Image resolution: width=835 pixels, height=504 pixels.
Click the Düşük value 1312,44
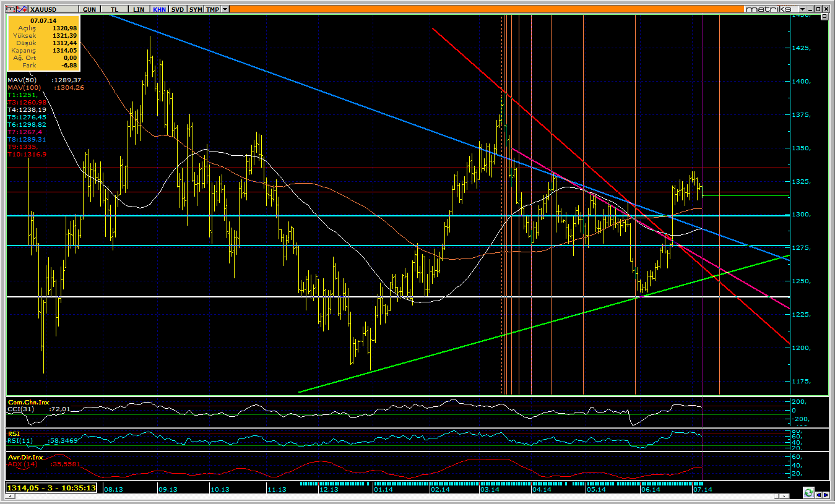64,43
